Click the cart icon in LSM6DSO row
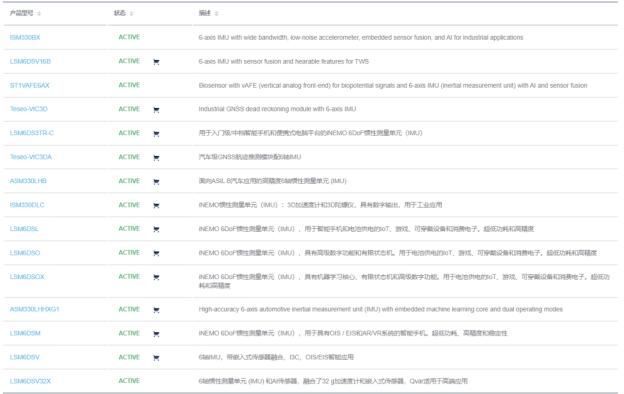The width and height of the screenshot is (624, 394). [156, 253]
